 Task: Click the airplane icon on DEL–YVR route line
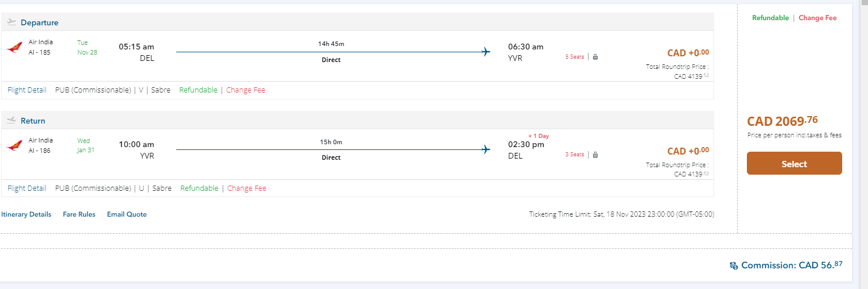(486, 52)
